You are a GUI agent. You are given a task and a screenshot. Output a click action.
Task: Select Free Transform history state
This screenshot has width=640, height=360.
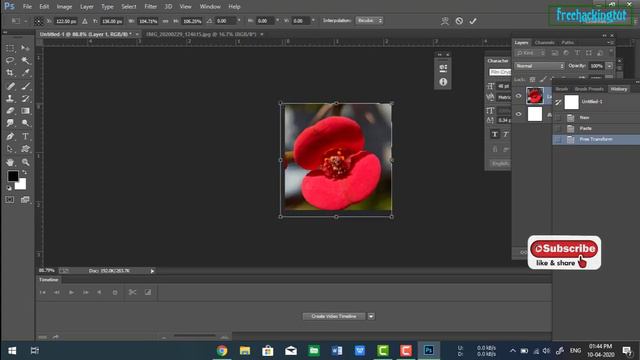click(x=596, y=140)
